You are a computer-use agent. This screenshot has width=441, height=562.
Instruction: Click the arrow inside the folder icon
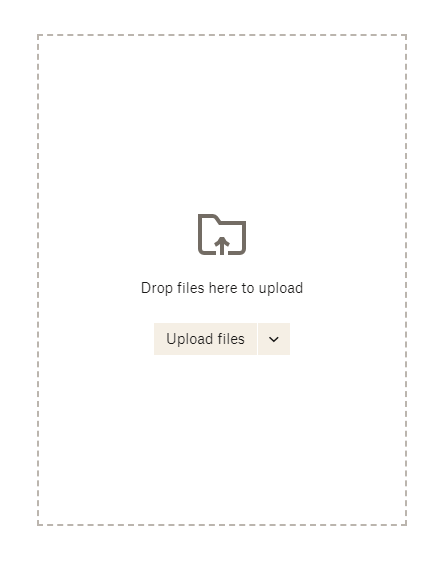pos(222,246)
